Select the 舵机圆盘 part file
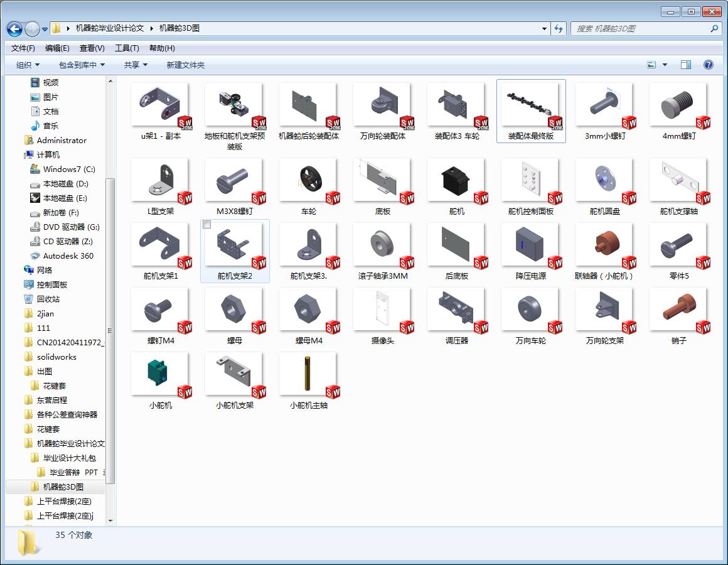 click(605, 186)
